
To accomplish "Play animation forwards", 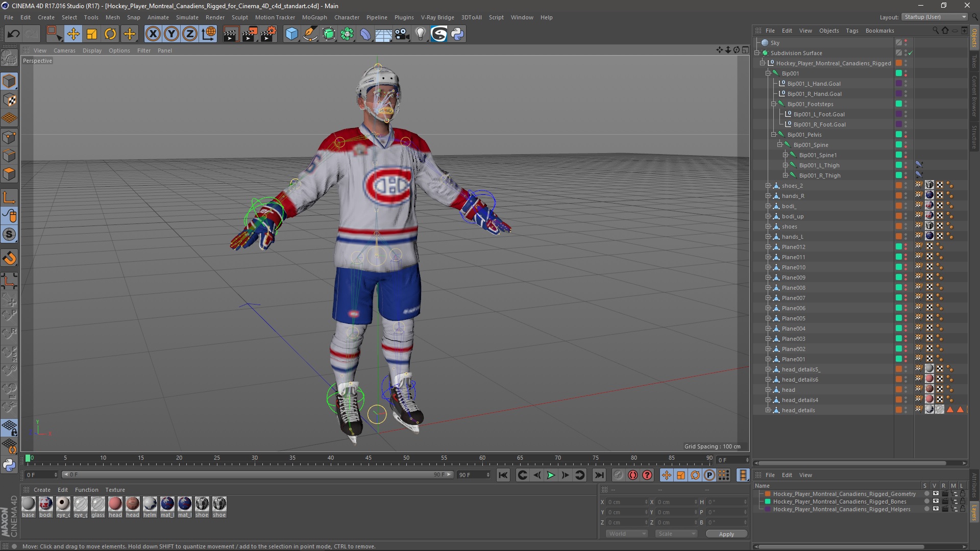I will click(x=551, y=475).
